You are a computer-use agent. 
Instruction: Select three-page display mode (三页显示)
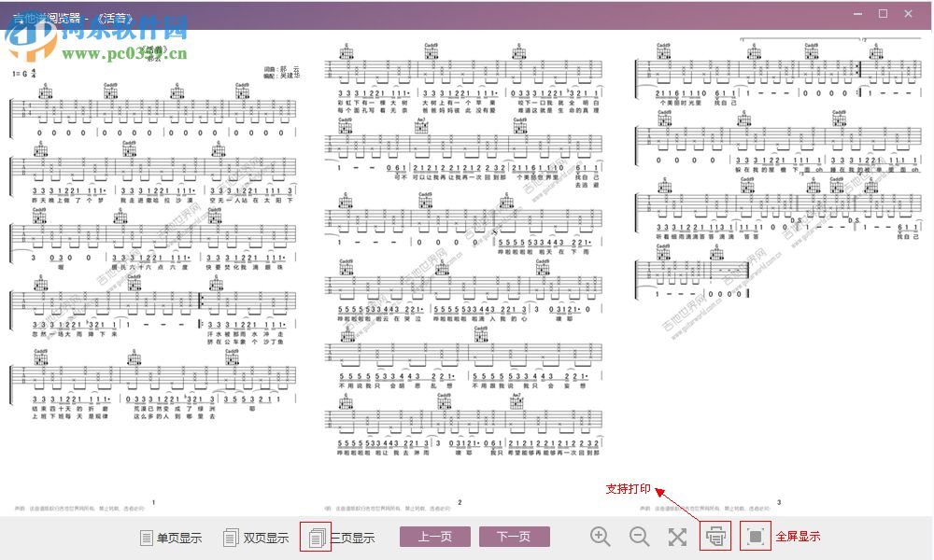(x=342, y=538)
